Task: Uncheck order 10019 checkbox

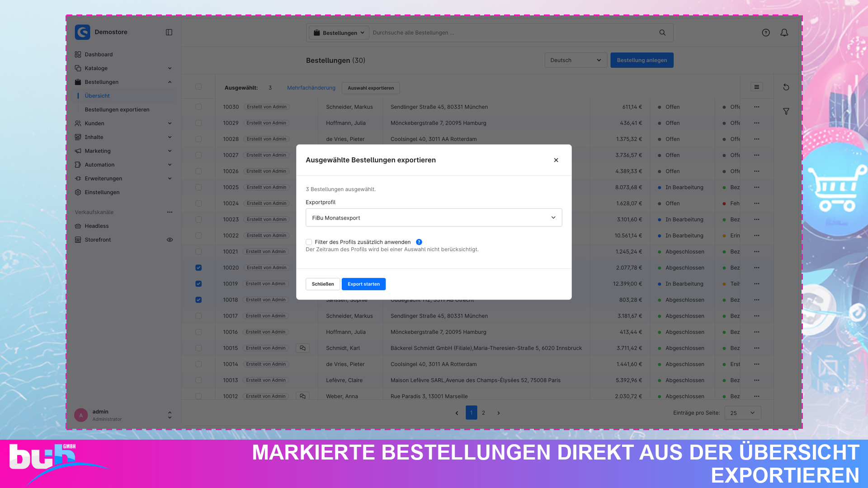Action: [198, 284]
